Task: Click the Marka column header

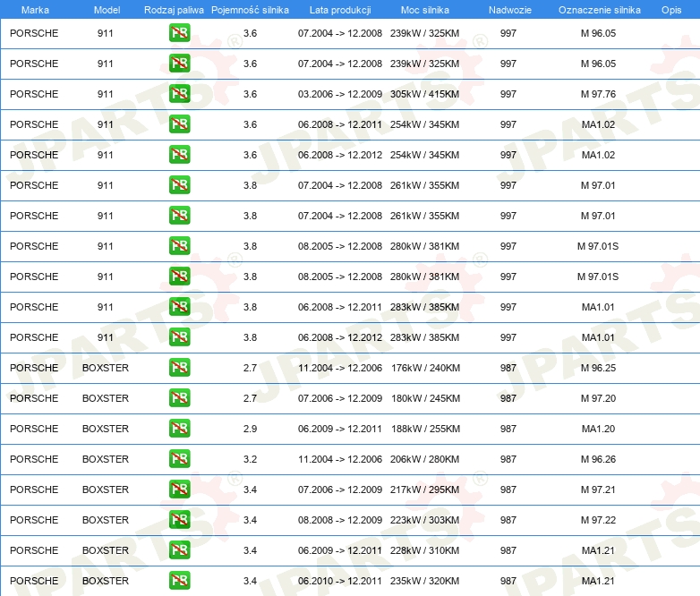Action: click(35, 9)
